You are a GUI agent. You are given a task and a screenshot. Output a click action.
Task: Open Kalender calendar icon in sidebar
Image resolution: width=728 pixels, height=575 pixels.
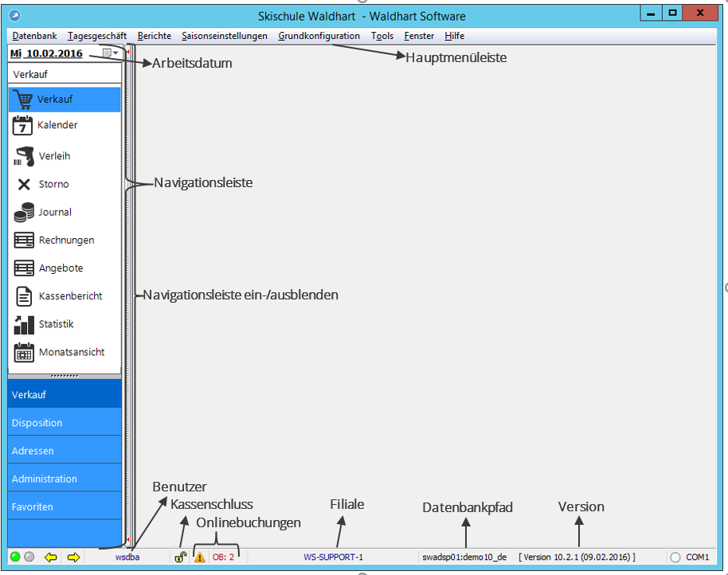pyautogui.click(x=22, y=125)
